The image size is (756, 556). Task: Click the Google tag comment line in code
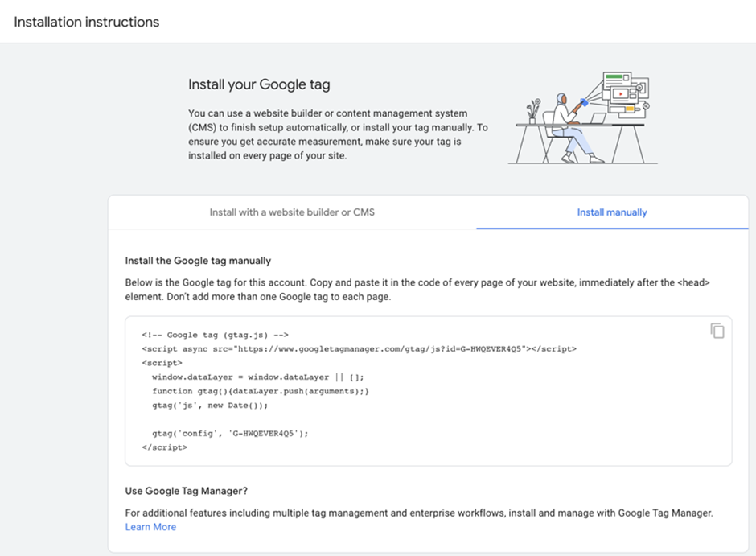tap(215, 335)
